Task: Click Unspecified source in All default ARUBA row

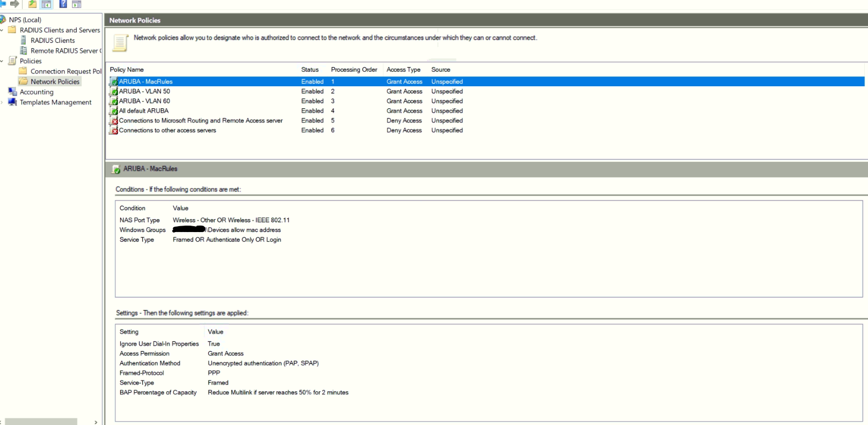Action: point(447,111)
